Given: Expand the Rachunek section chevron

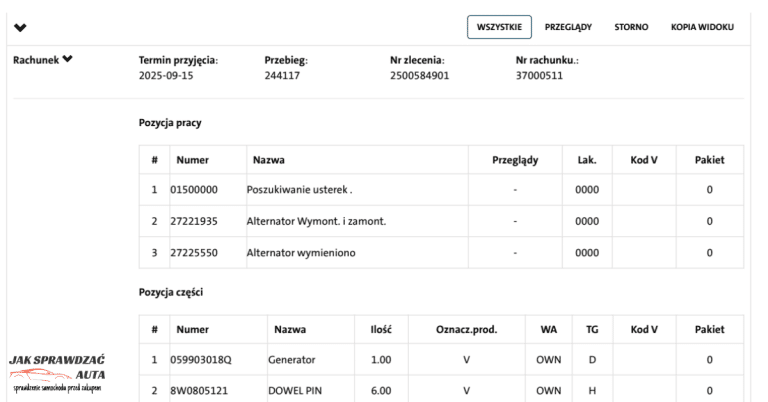Looking at the screenshot, I should [x=67, y=59].
